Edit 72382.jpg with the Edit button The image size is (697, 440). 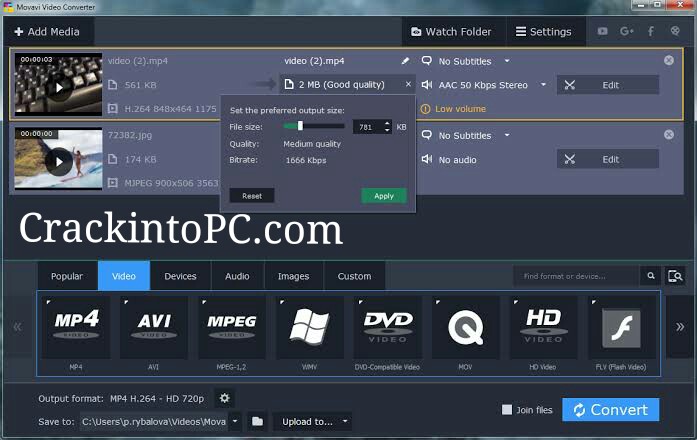[608, 159]
